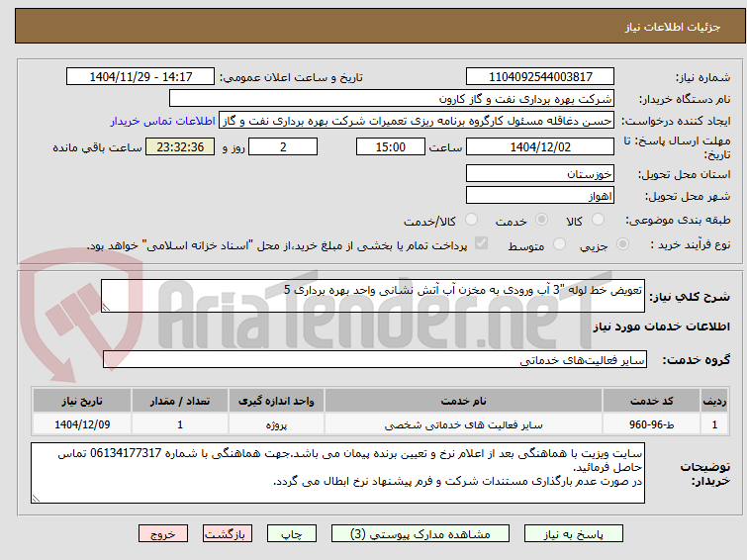This screenshot has width=747, height=560.
Task: Click the buyer notes text area
Action: [x=337, y=473]
